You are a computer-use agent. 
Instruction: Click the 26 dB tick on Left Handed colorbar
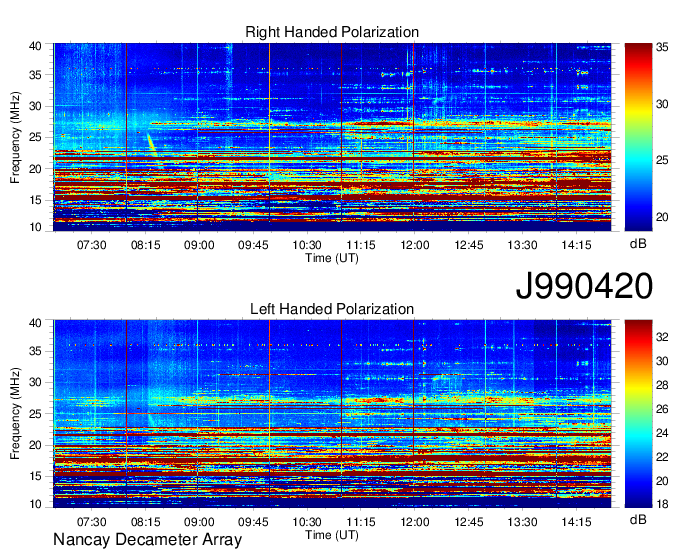(662, 409)
